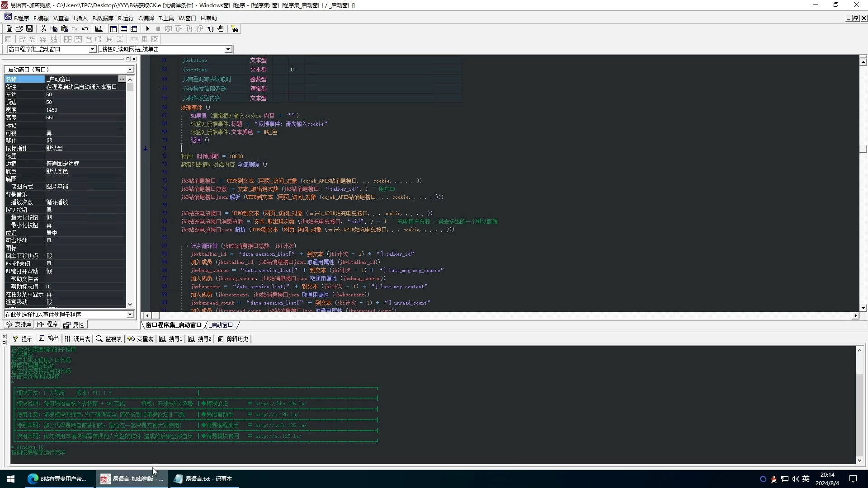Screen dimensions: 868x488
Task: Toggle the bottom status panel layout button
Action: point(123,29)
